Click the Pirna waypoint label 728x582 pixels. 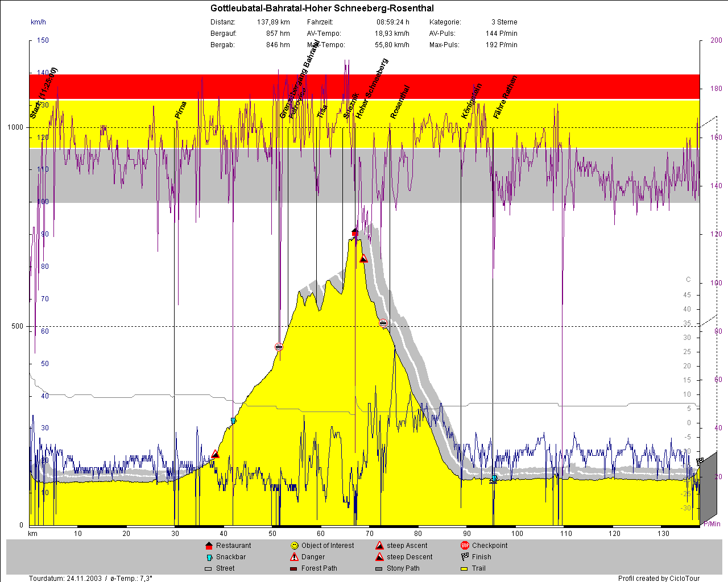click(x=181, y=110)
